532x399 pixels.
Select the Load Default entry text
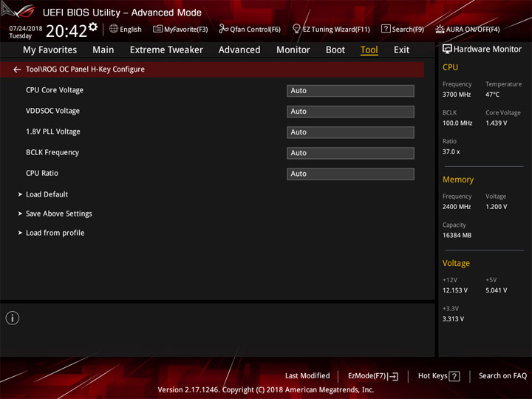47,194
